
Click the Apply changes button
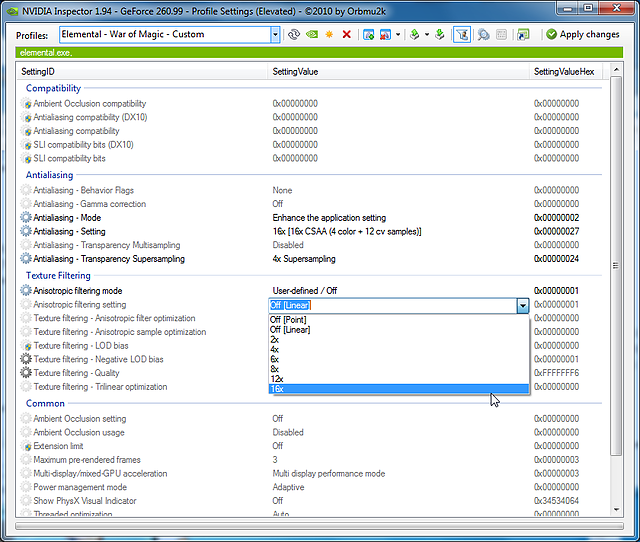click(x=583, y=35)
